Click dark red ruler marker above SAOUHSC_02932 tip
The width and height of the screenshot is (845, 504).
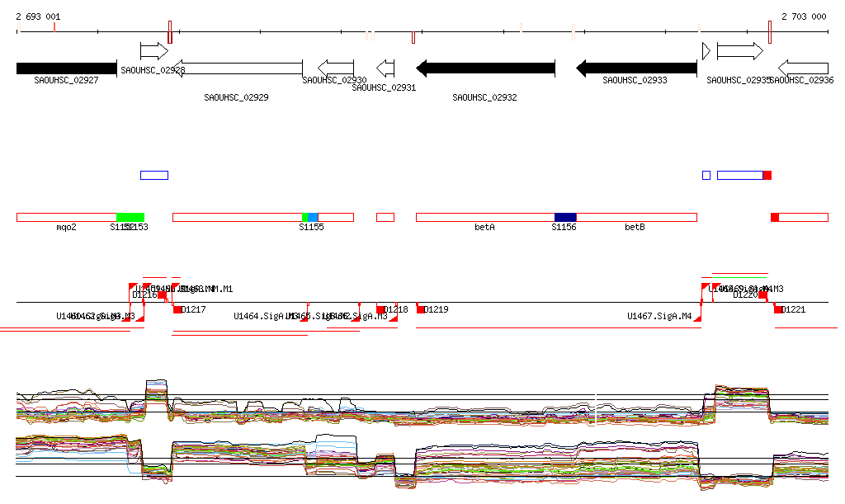pos(413,37)
